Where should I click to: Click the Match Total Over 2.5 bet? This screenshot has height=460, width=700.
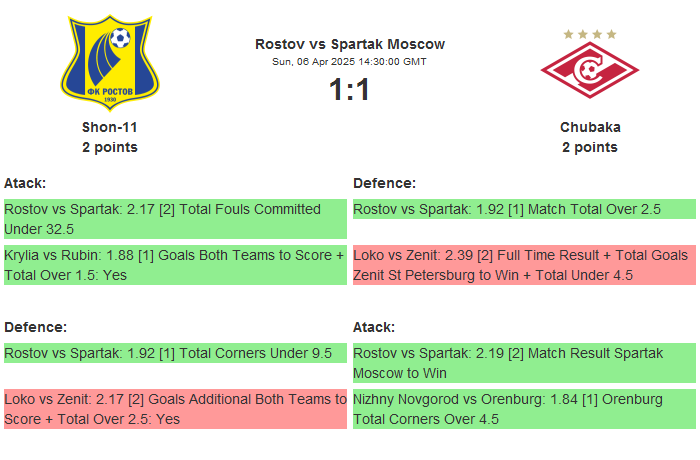[524, 210]
